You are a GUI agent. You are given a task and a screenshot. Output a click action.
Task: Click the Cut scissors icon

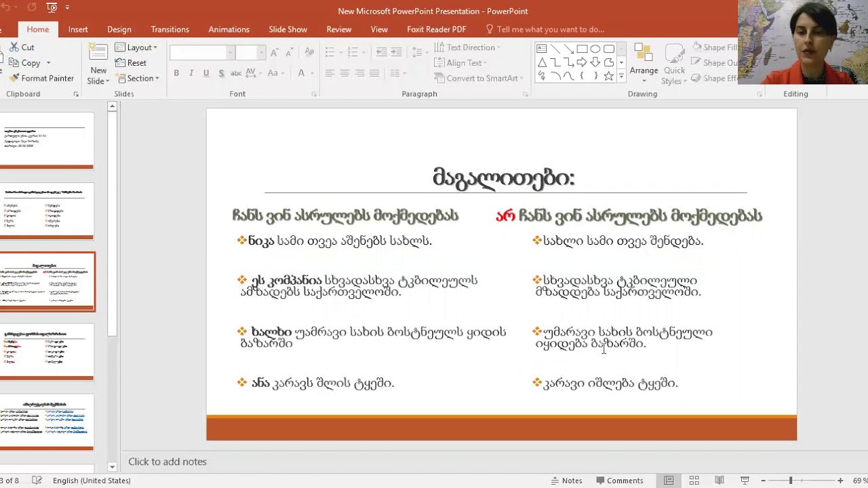[14, 47]
